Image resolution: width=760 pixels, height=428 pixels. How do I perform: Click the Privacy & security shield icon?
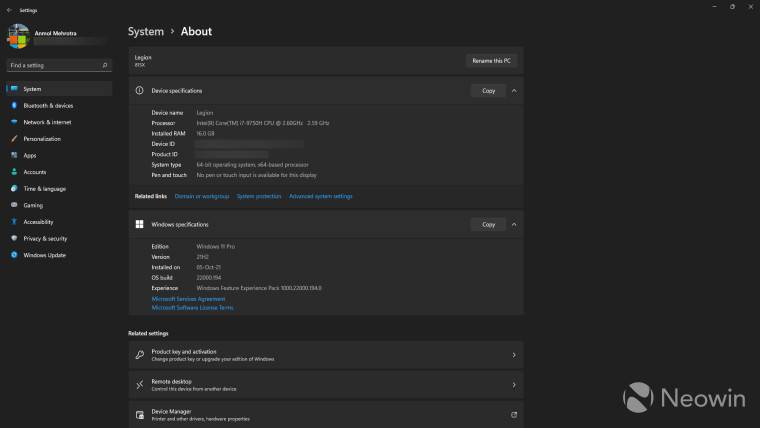(x=14, y=238)
